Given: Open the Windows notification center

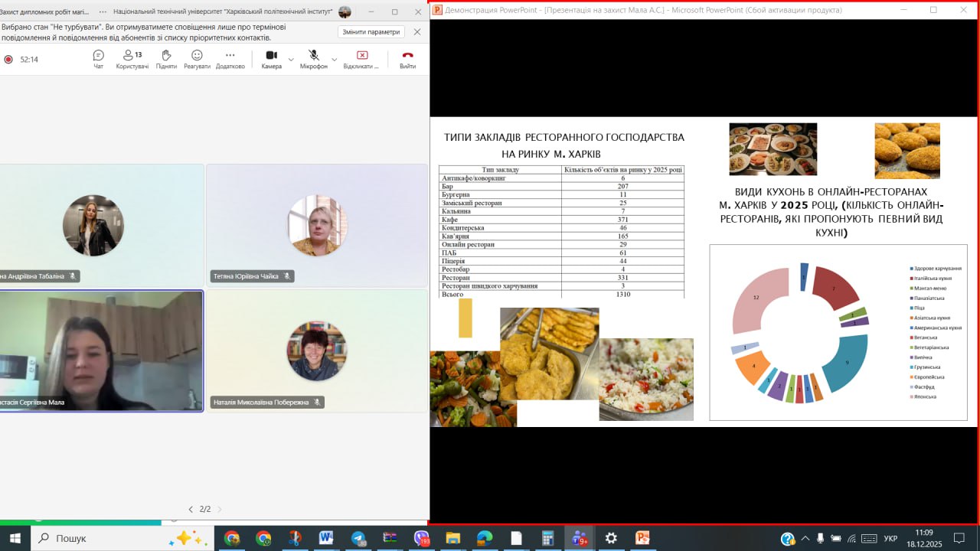Looking at the screenshot, I should point(959,539).
